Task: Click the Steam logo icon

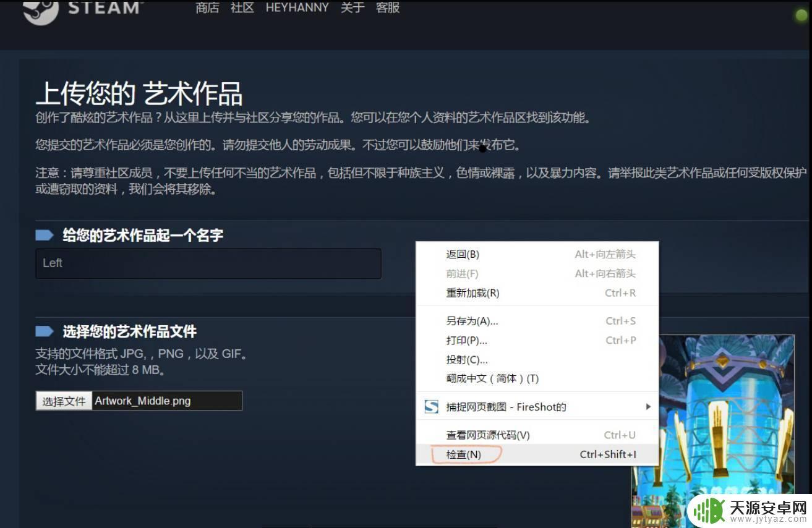Action: pos(40,11)
